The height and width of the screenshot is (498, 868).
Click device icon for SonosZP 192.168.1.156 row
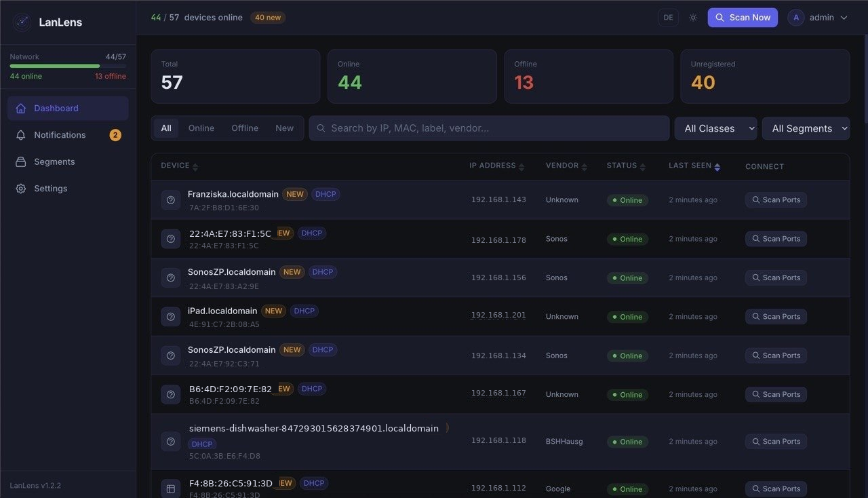tap(171, 277)
